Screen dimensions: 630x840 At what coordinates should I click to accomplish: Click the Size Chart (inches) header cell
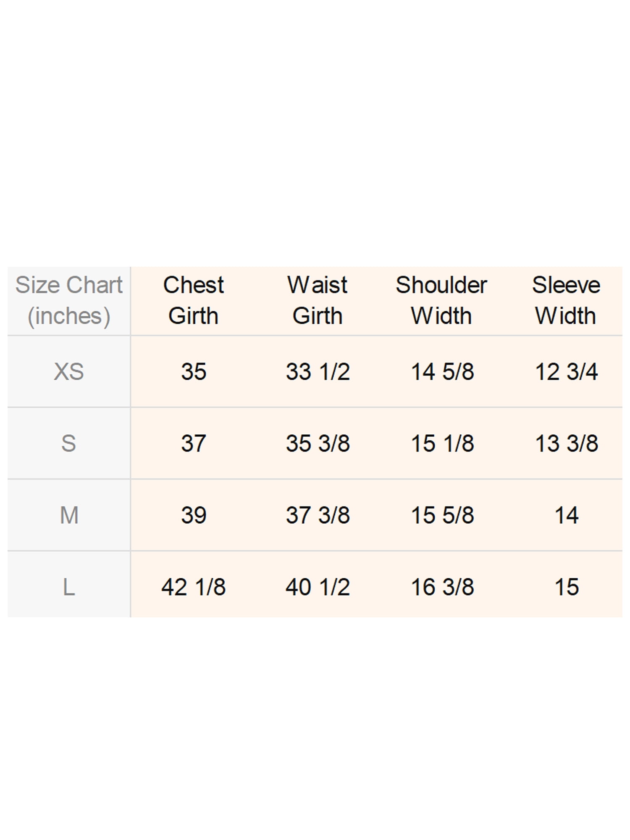pyautogui.click(x=69, y=301)
